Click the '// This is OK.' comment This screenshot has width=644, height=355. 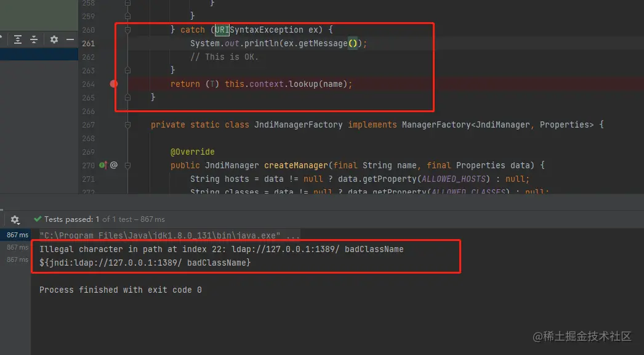click(224, 57)
